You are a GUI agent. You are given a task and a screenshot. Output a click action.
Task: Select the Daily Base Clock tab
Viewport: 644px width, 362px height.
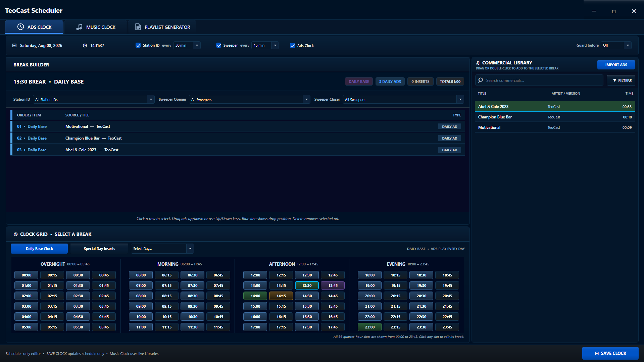39,249
